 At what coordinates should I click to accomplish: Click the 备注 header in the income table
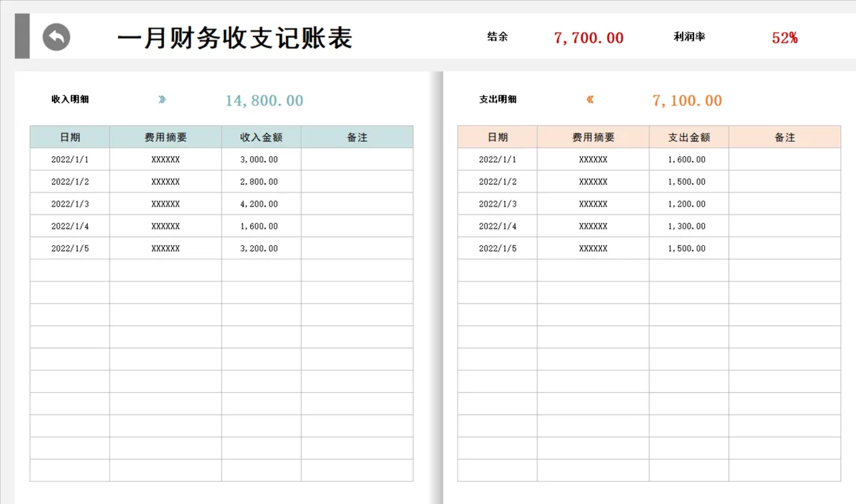(357, 137)
